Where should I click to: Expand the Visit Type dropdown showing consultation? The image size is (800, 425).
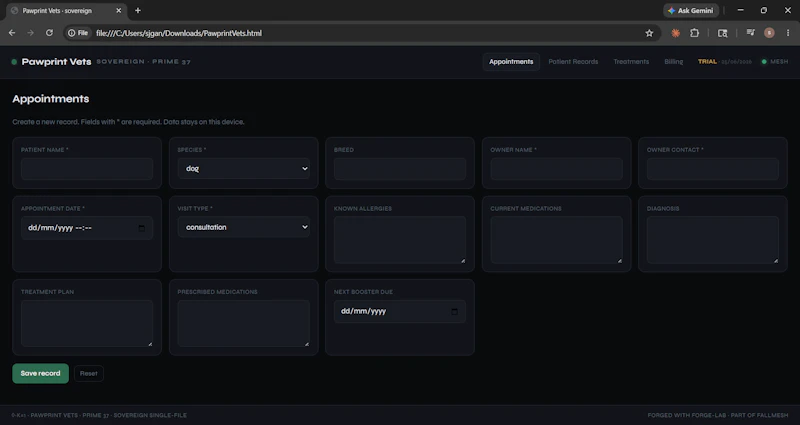click(x=243, y=227)
